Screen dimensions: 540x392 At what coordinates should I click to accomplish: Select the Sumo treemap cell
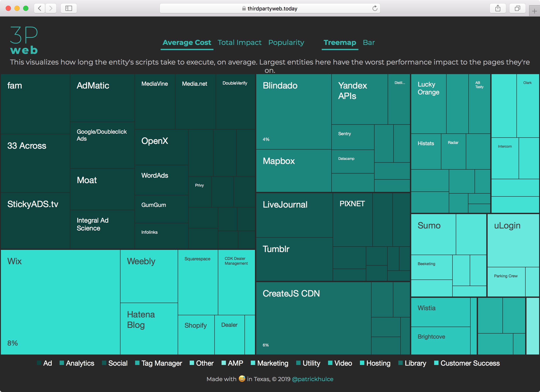tap(433, 234)
